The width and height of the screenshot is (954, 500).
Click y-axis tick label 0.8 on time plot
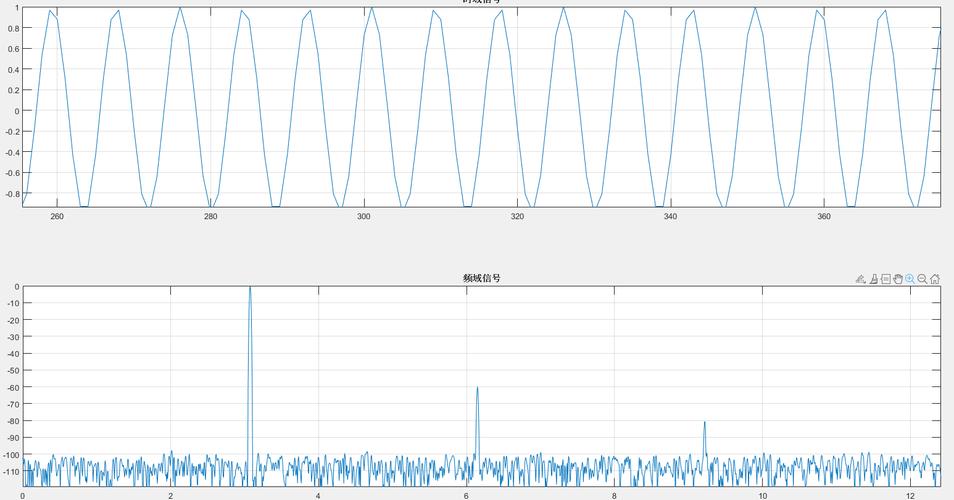pyautogui.click(x=13, y=28)
